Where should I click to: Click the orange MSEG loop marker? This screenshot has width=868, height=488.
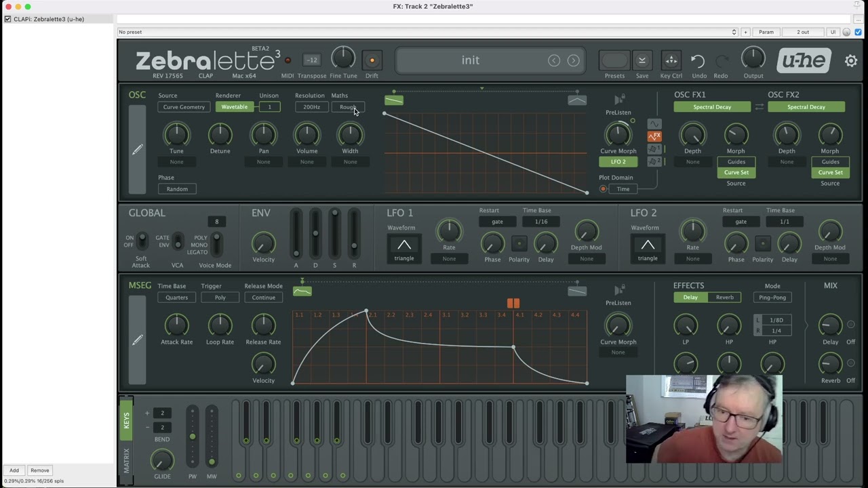tap(513, 303)
